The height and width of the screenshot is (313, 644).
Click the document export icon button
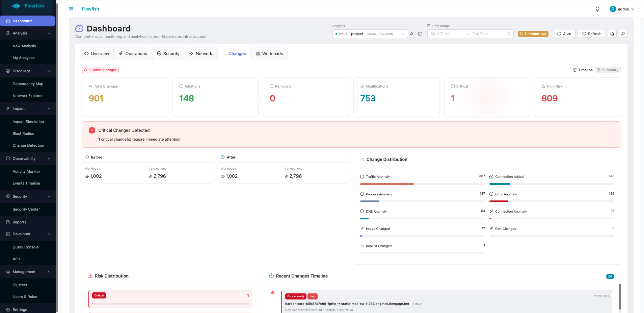click(612, 34)
